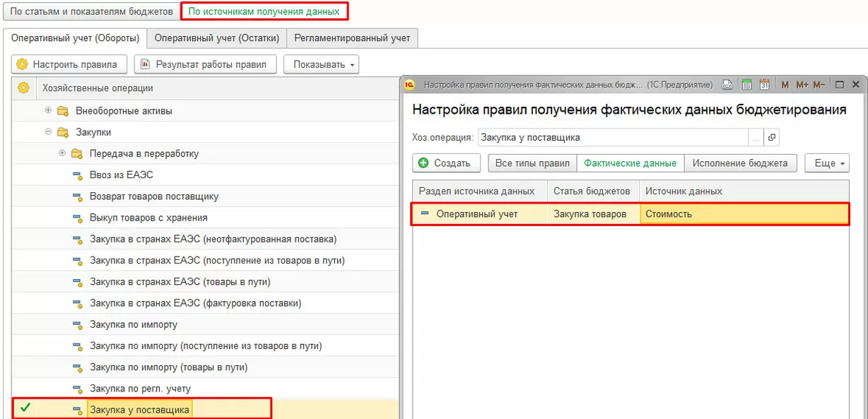The height and width of the screenshot is (419, 868).
Task: Click the Хоз.операция input field
Action: [x=613, y=137]
